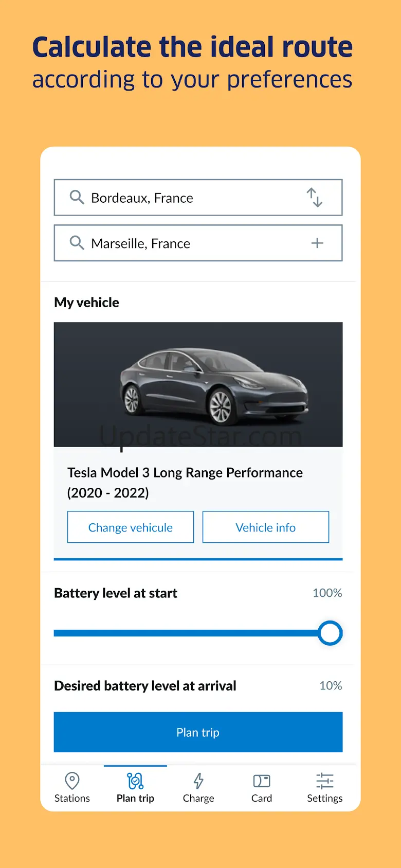Viewport: 401px width, 868px height.
Task: Switch to the Stations tab label
Action: tap(72, 798)
